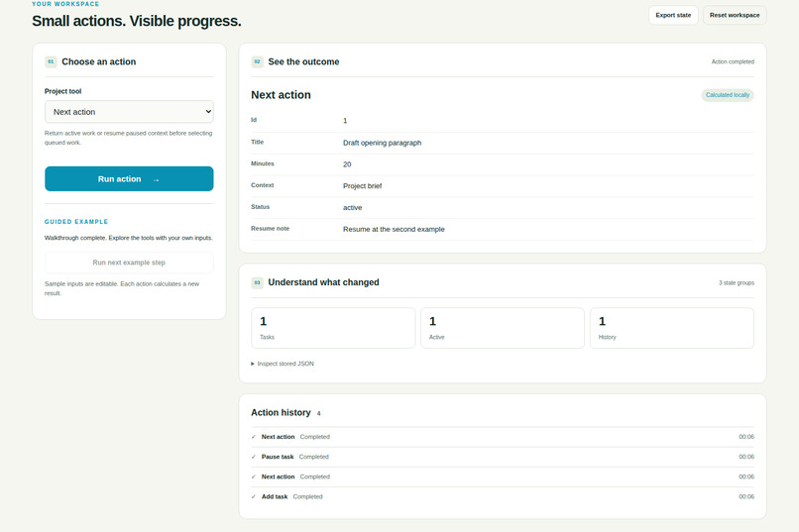799x532 pixels.
Task: Click the 'Next action' outcome heading
Action: tap(281, 95)
